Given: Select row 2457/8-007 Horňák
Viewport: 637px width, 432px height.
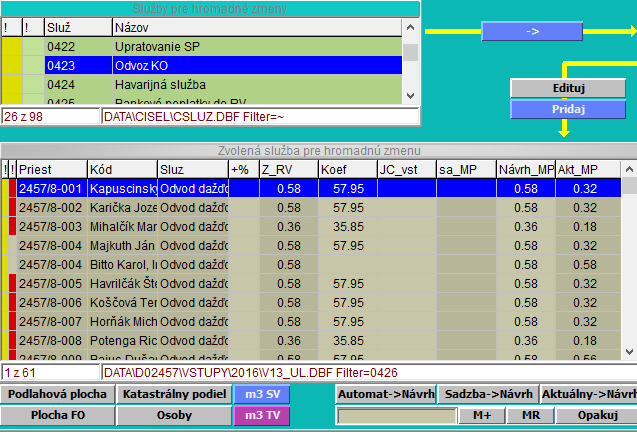Looking at the screenshot, I should tap(311, 322).
